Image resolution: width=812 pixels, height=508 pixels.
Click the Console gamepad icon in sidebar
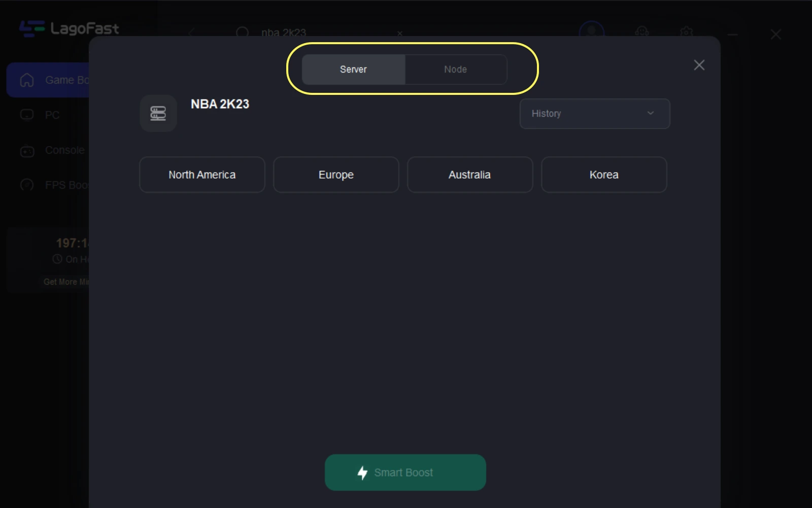coord(27,151)
